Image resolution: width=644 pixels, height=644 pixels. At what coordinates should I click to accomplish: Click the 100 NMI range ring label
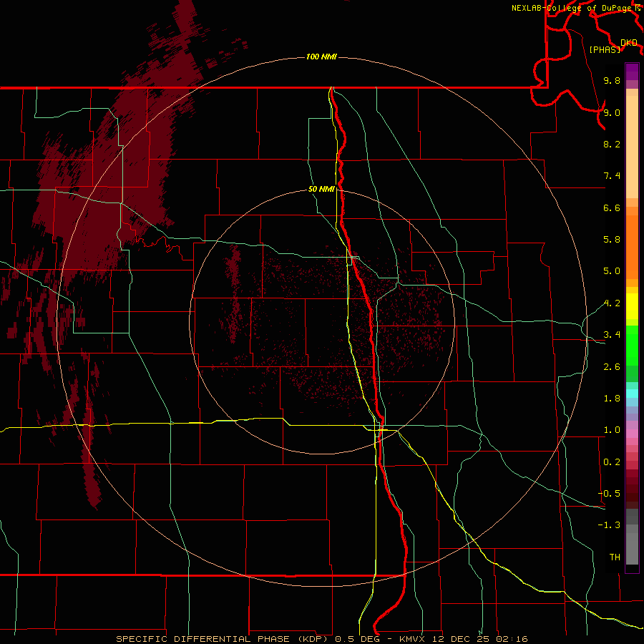321,57
